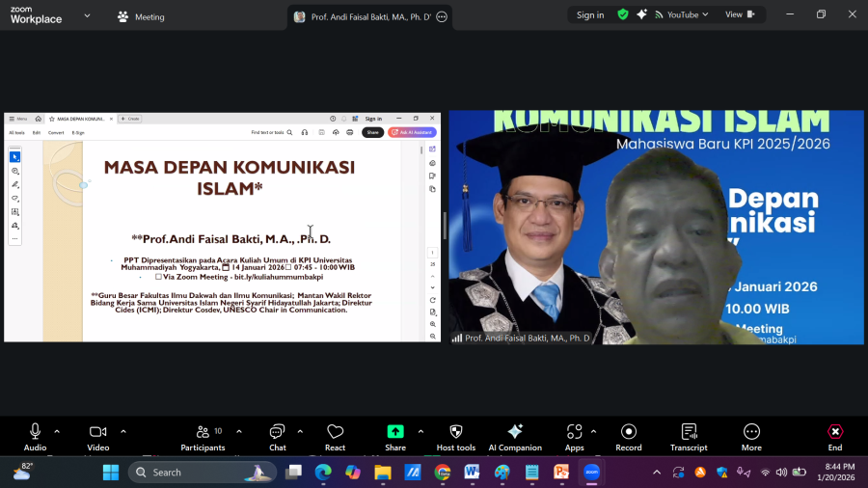Screen dimensions: 868x488
Task: Click the Home icon in shared Acrobat window
Action: [39, 119]
